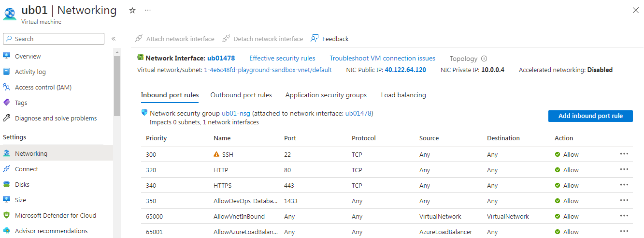Collapse the sidebar with double chevron

[114, 39]
